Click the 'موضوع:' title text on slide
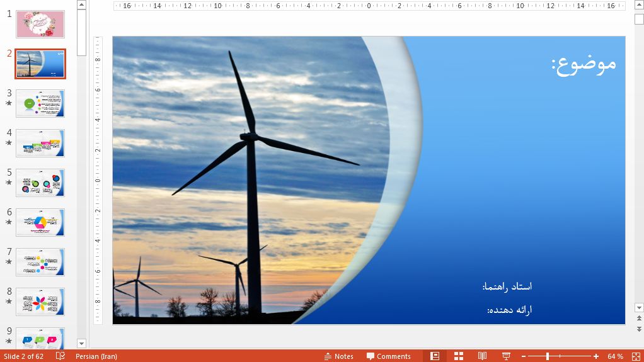Screen dimensions: 644x362 pos(584,64)
